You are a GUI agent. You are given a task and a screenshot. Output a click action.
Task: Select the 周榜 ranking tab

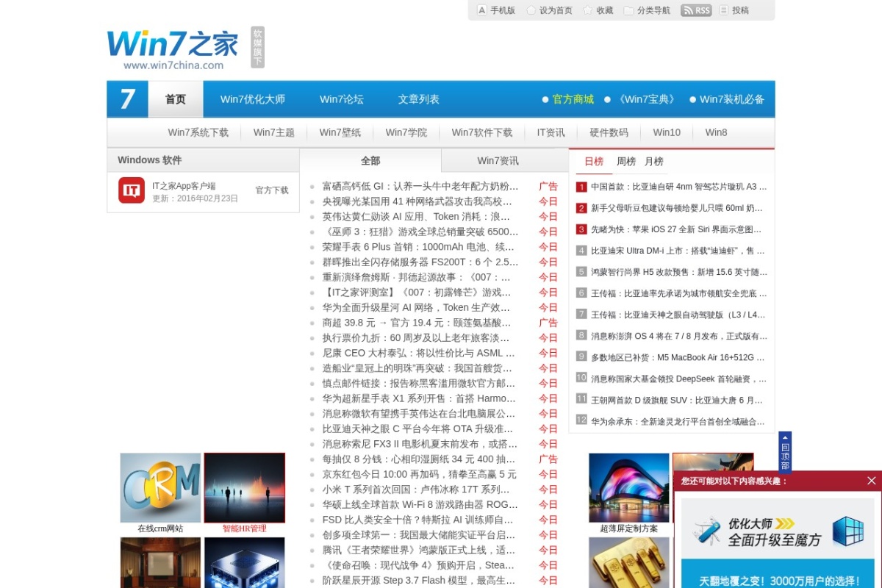point(626,162)
